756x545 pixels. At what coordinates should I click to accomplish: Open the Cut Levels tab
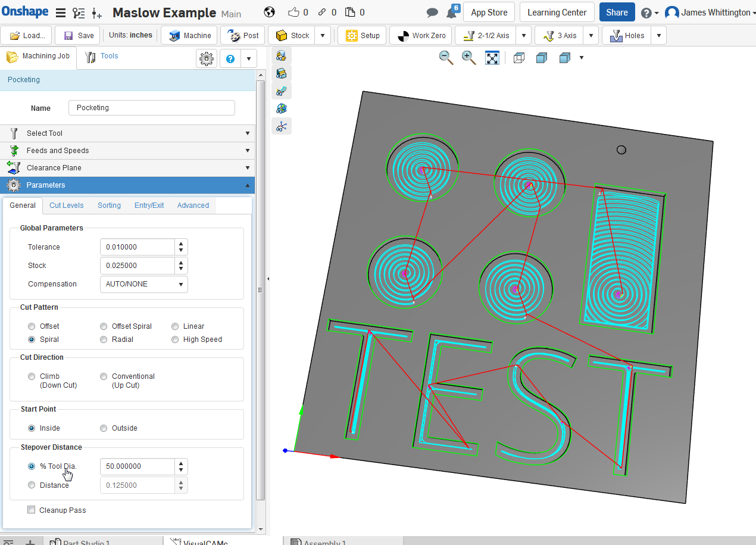pyautogui.click(x=67, y=205)
